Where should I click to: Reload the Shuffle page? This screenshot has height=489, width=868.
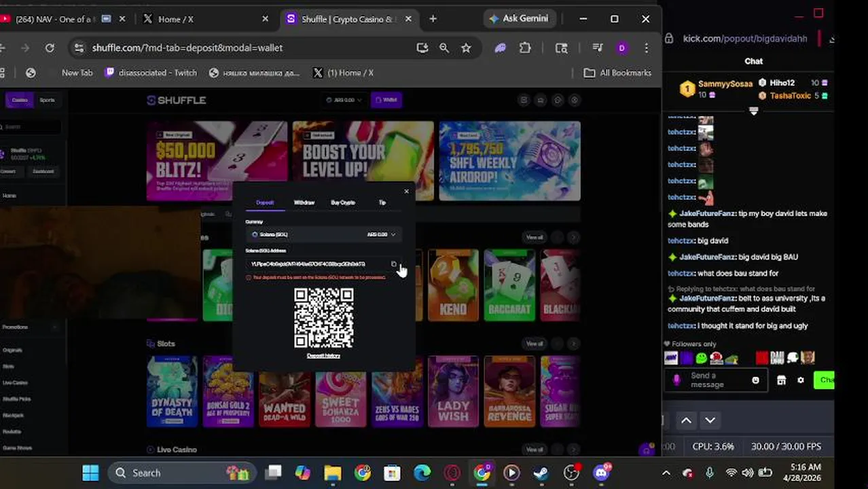click(50, 48)
